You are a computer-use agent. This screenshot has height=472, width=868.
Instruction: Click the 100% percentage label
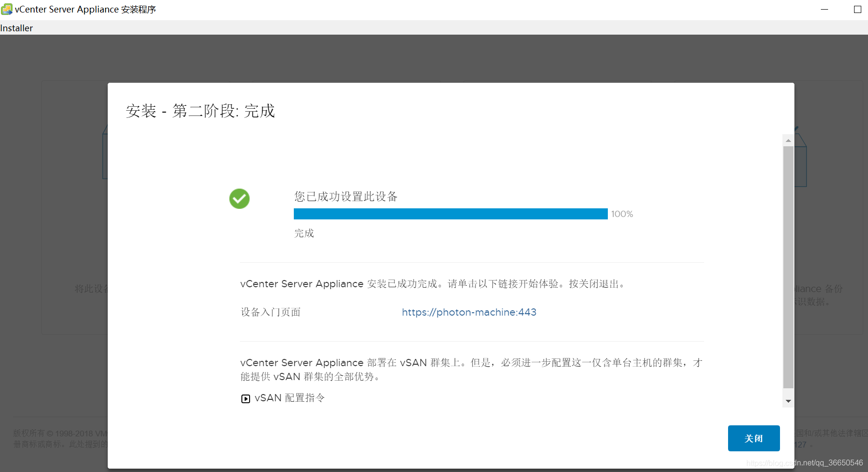pyautogui.click(x=622, y=214)
